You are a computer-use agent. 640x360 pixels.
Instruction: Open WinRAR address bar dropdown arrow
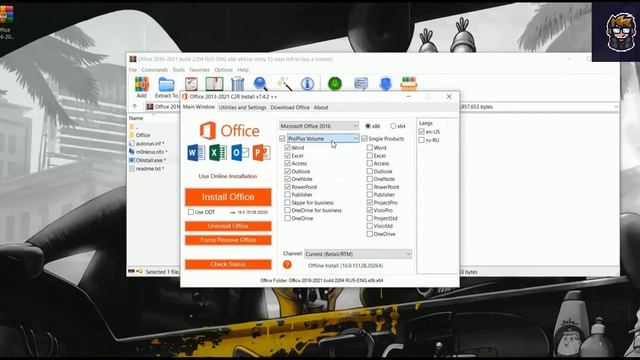click(616, 107)
